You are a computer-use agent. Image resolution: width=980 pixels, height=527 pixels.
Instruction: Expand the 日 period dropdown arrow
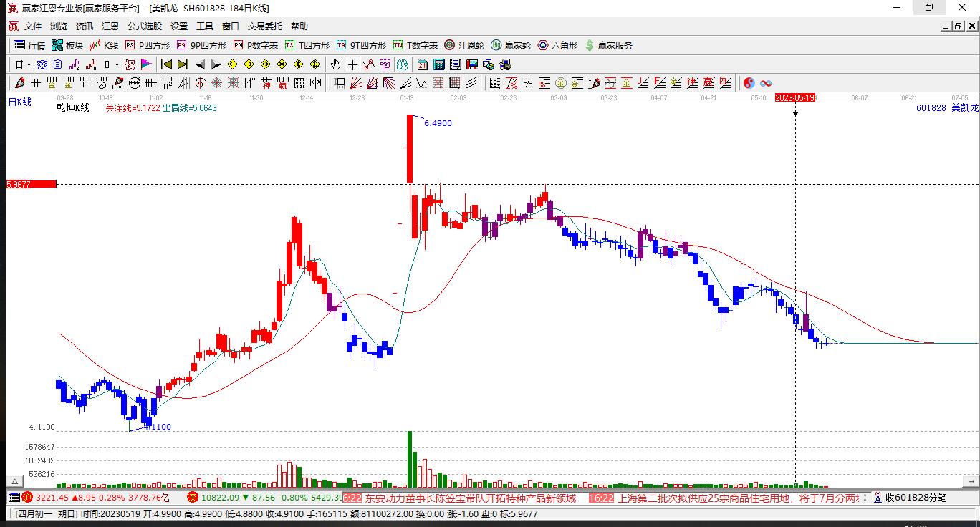[x=29, y=64]
